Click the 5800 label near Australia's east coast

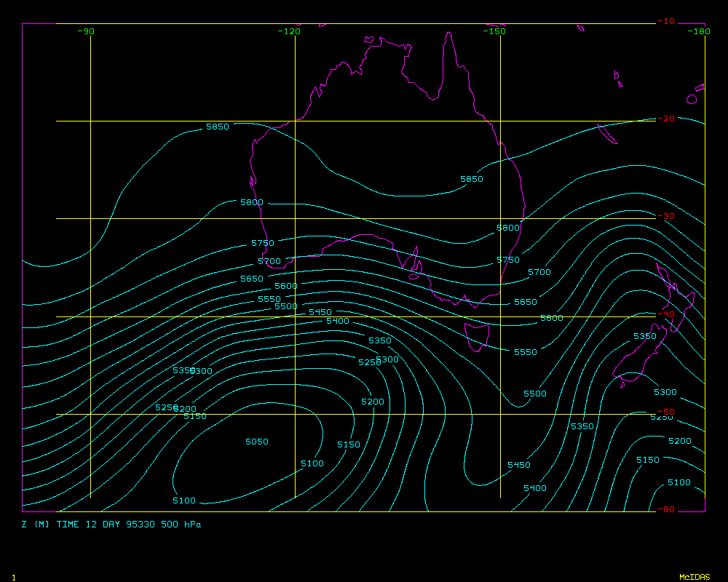coord(508,228)
